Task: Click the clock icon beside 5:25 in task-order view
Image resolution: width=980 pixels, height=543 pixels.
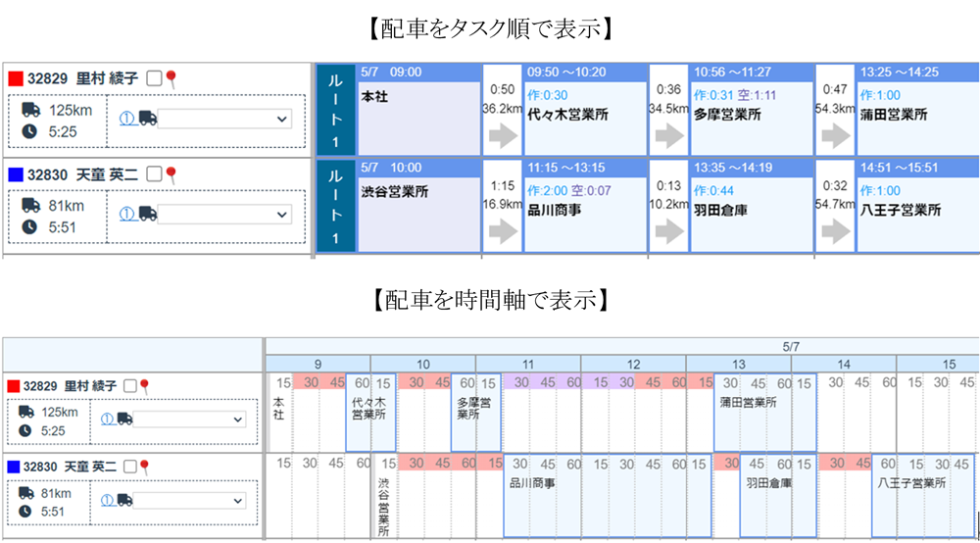Action: pyautogui.click(x=29, y=132)
